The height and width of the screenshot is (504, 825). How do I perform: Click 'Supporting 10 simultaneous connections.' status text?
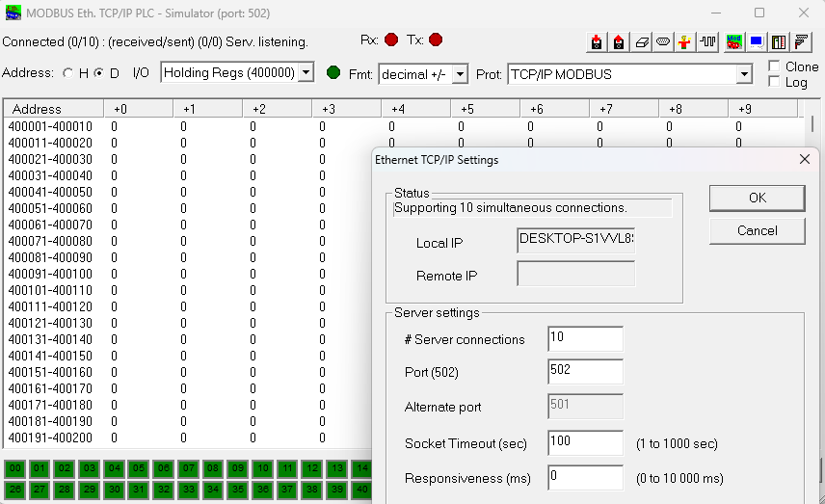(x=511, y=208)
